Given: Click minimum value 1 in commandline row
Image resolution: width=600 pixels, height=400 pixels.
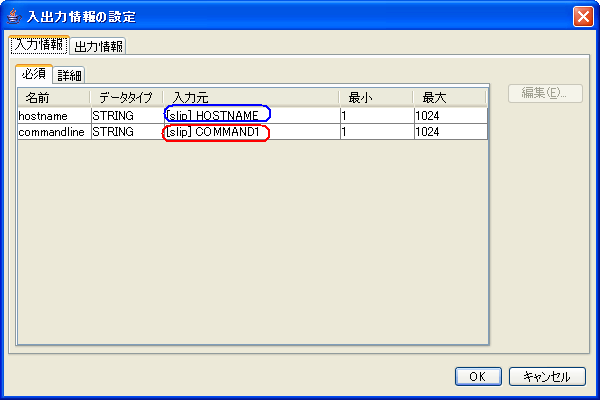Looking at the screenshot, I should (x=377, y=132).
